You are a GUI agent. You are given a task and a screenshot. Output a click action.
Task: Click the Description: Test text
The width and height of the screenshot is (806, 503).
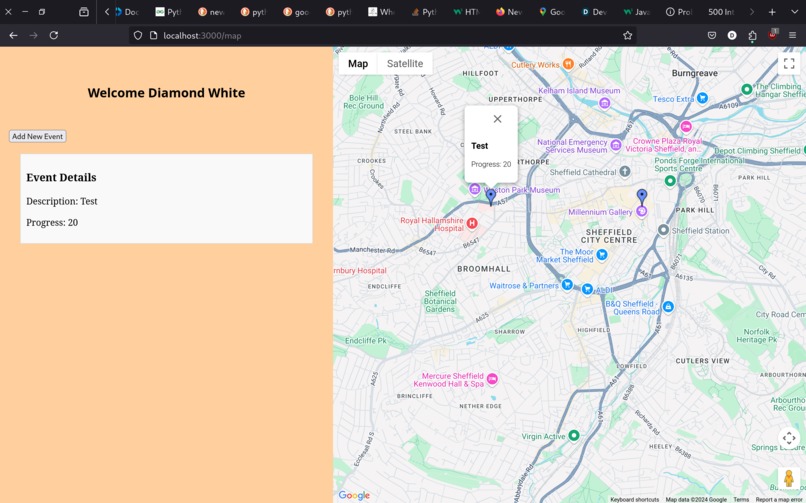click(x=62, y=201)
